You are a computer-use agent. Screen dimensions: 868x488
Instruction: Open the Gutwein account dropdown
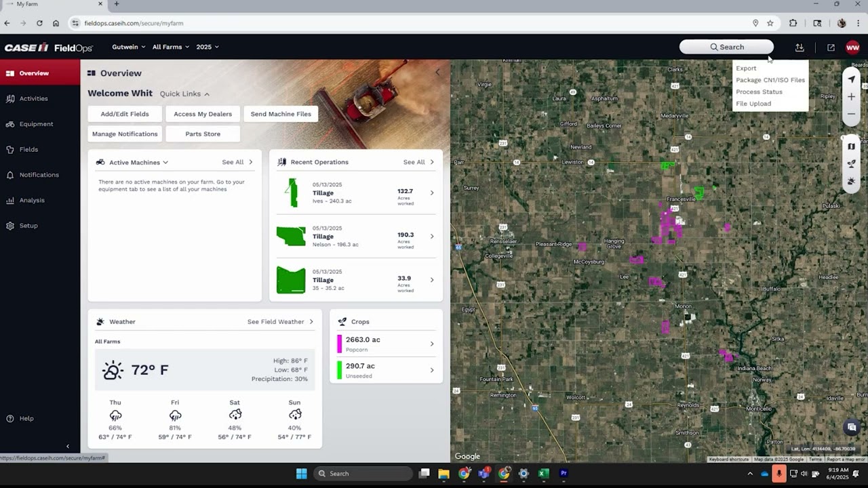coord(128,47)
